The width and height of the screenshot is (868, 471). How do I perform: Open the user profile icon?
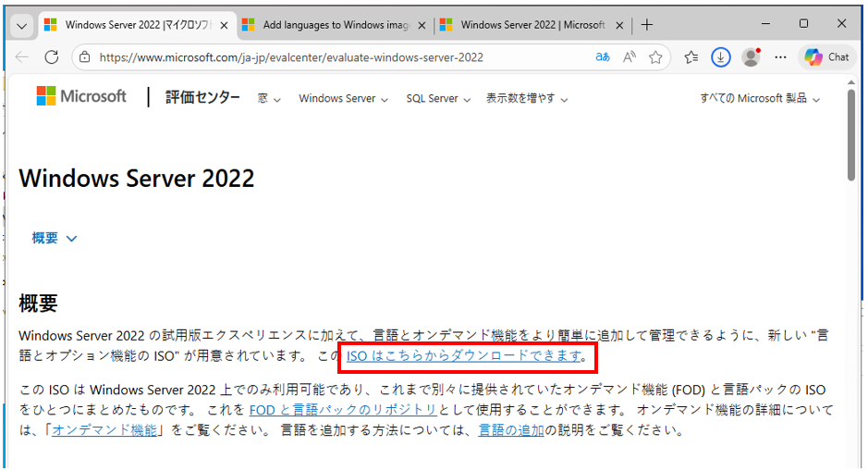click(751, 57)
